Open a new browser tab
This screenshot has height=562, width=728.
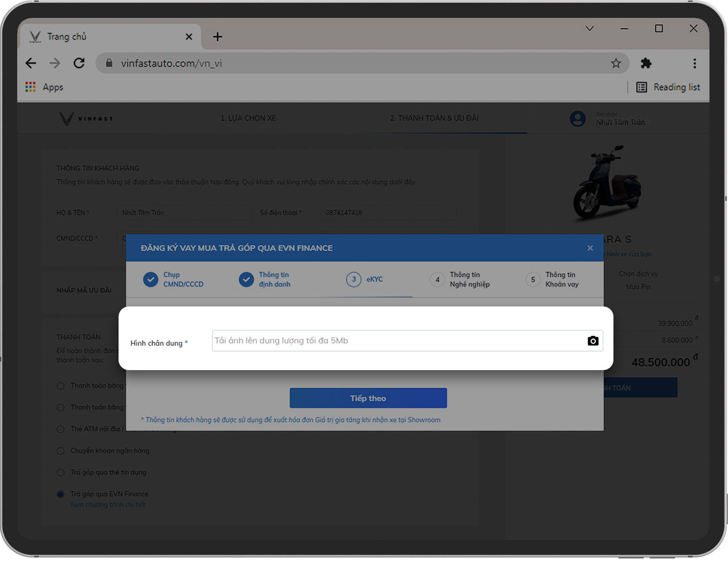[218, 37]
